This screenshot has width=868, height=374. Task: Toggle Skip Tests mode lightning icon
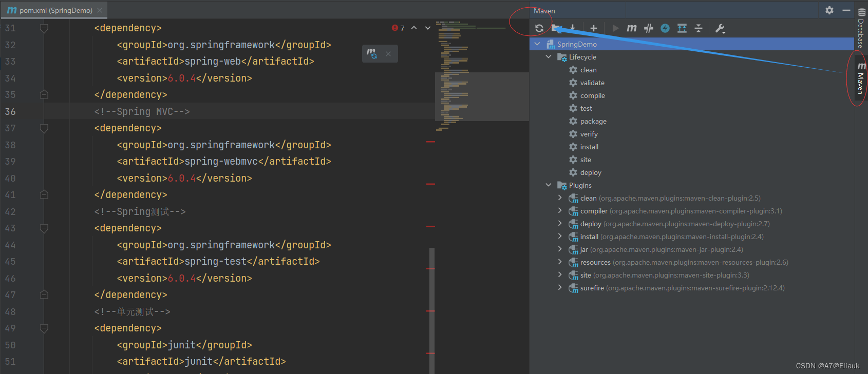(x=665, y=28)
